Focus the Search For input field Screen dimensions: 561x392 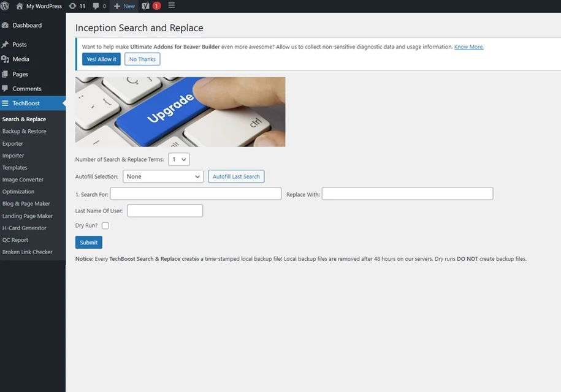(196, 194)
